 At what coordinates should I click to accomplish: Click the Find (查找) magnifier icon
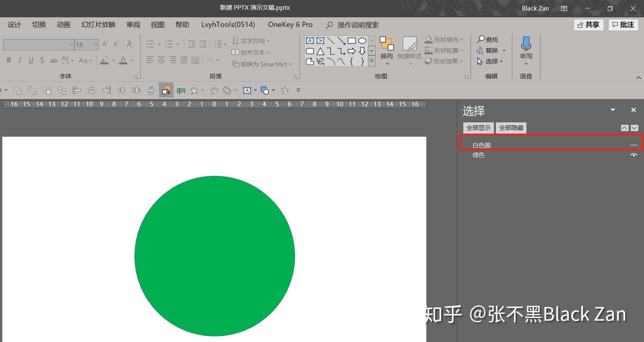pos(481,39)
